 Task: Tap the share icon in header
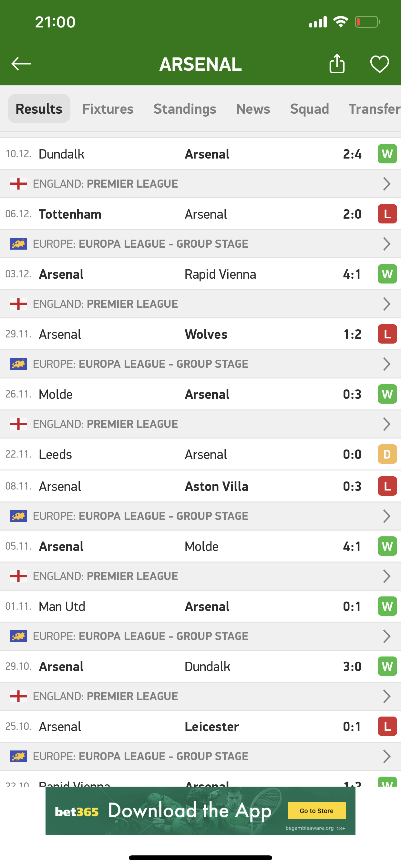tap(337, 64)
